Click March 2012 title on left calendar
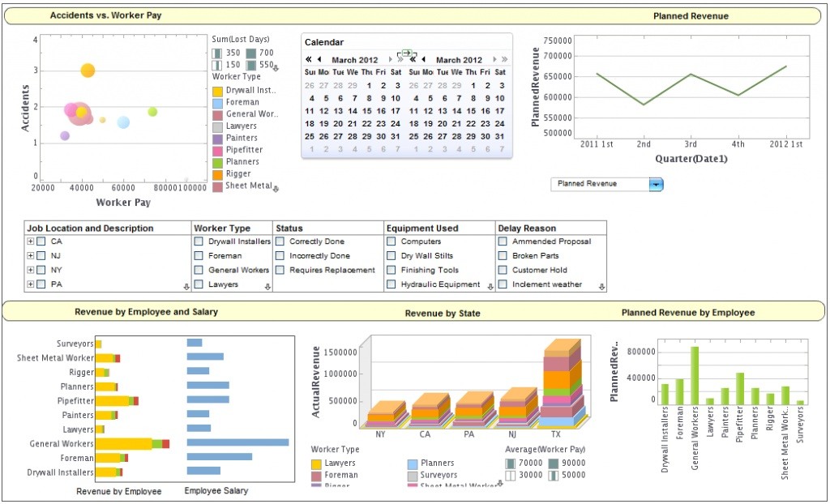This screenshot has height=504, width=830. click(x=354, y=60)
